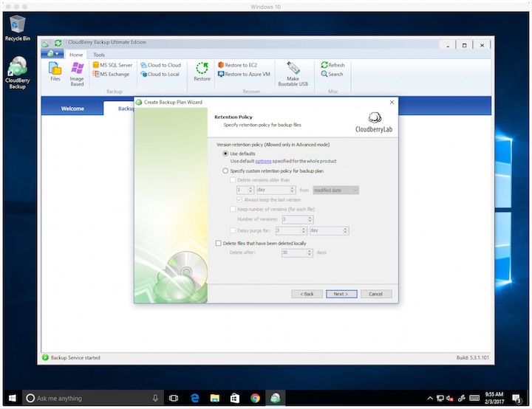Image resolution: width=532 pixels, height=409 pixels.
Task: Close the Create Backup Plan Wizard
Action: coord(392,102)
